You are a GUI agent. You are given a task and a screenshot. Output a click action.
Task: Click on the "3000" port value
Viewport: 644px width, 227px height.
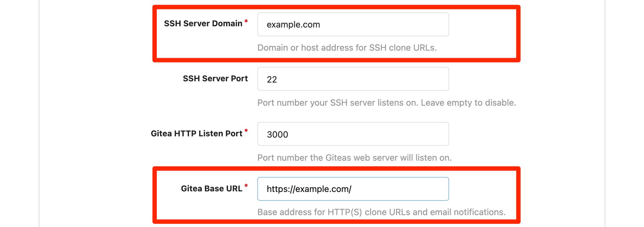click(x=277, y=135)
